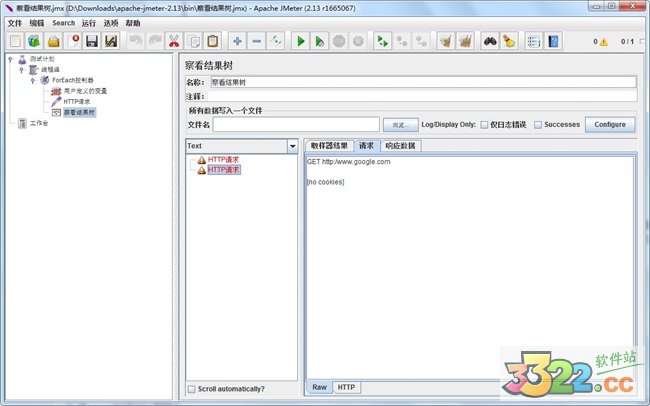
Task: Click the 浏览 browse button
Action: [x=400, y=125]
